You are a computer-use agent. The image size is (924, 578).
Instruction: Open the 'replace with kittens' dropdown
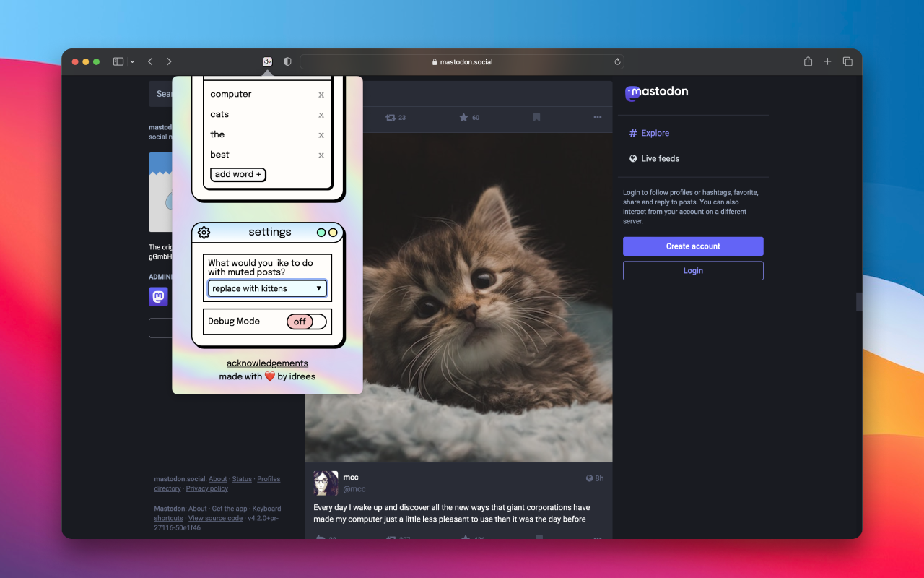pos(267,288)
